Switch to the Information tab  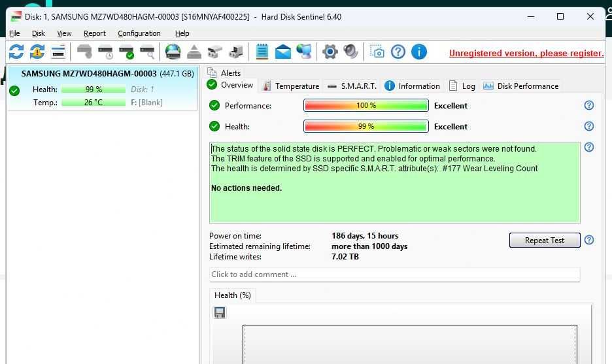pos(412,86)
